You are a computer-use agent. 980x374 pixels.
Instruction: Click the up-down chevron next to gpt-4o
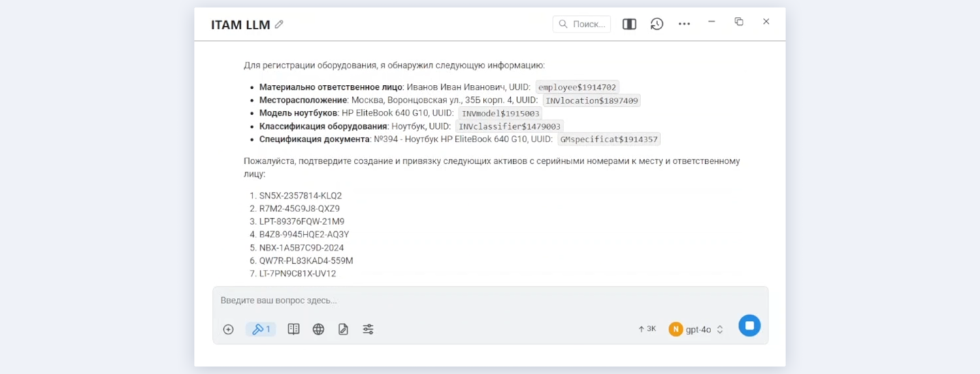coord(720,330)
